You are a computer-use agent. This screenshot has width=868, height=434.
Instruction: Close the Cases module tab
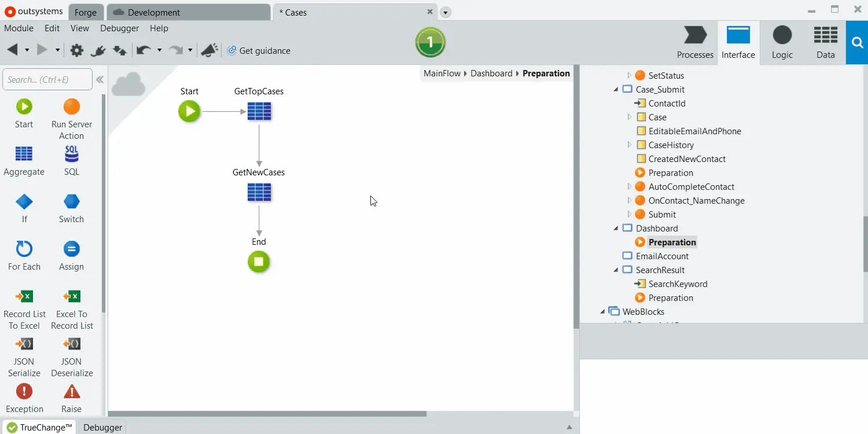point(430,12)
